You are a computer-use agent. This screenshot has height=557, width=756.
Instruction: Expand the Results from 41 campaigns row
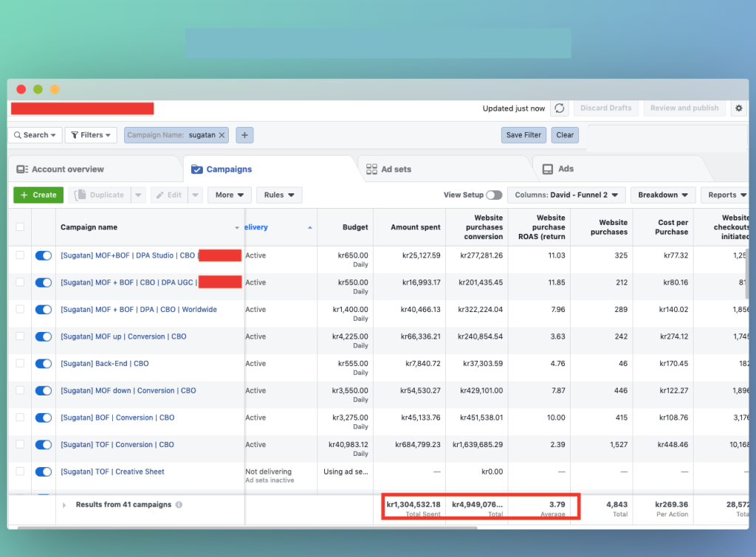click(x=64, y=505)
